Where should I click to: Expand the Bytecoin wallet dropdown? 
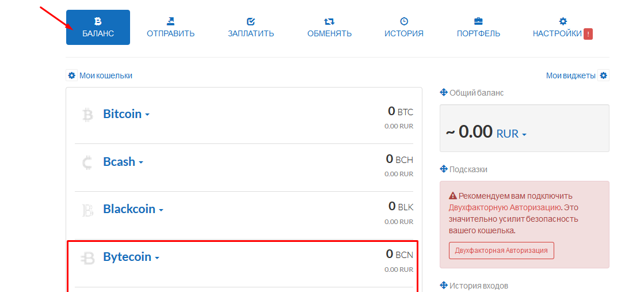(131, 257)
